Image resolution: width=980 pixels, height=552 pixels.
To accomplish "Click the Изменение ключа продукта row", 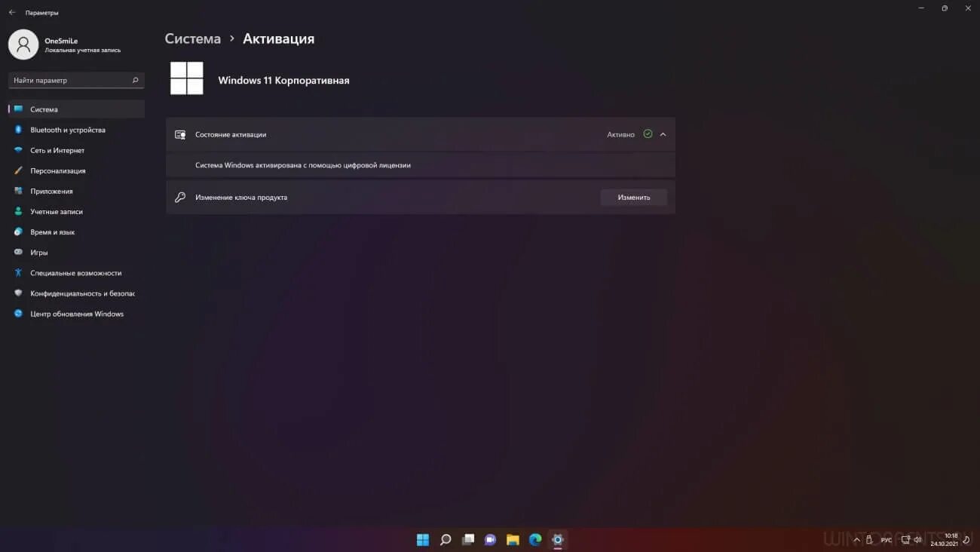I will click(x=421, y=197).
